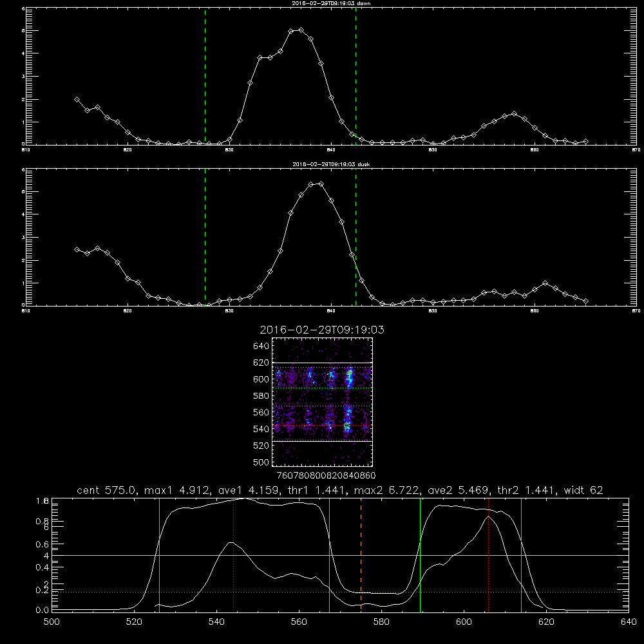
Task: Click the y-axis label 560 on image plot
Action: tap(261, 412)
